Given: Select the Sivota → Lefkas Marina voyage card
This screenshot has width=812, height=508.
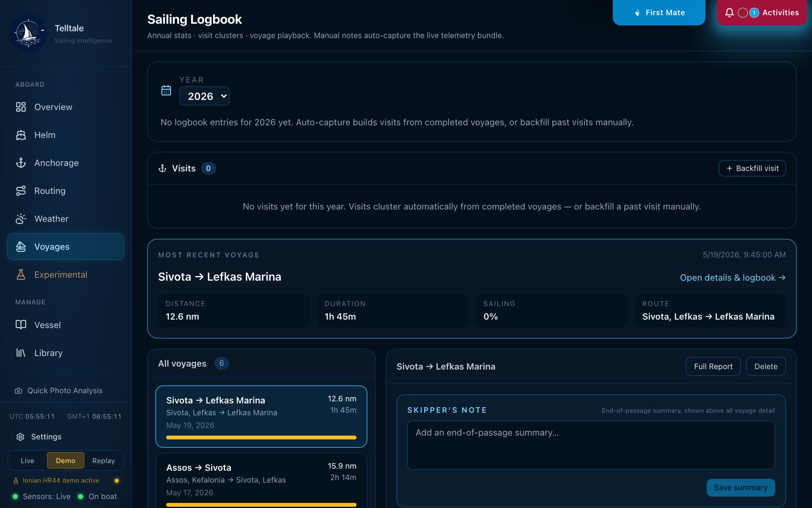Looking at the screenshot, I should pyautogui.click(x=261, y=417).
